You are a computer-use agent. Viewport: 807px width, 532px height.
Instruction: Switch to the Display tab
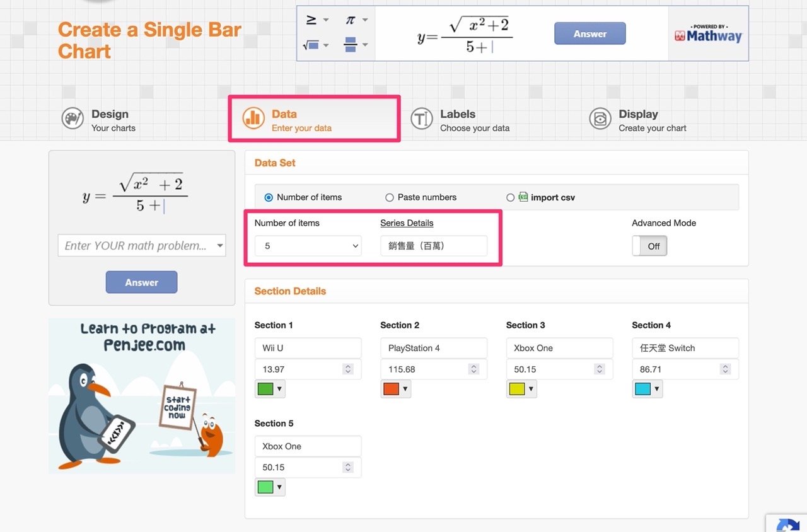[x=639, y=120]
